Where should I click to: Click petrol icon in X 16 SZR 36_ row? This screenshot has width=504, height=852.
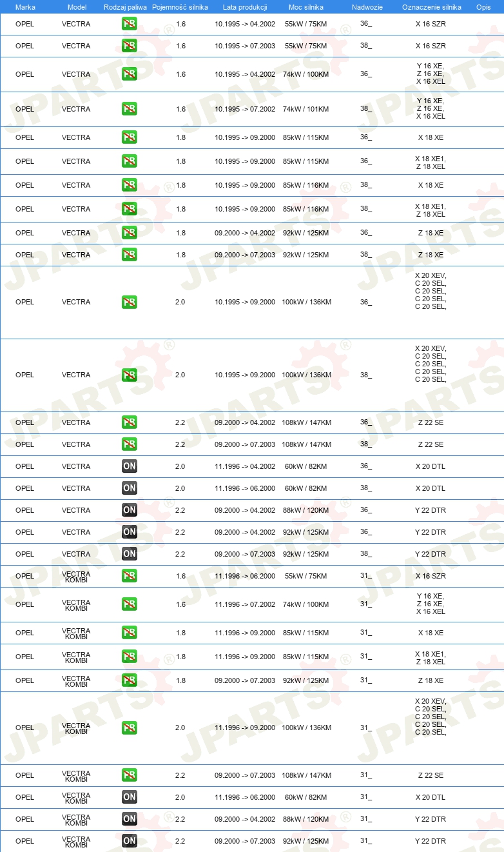(130, 24)
